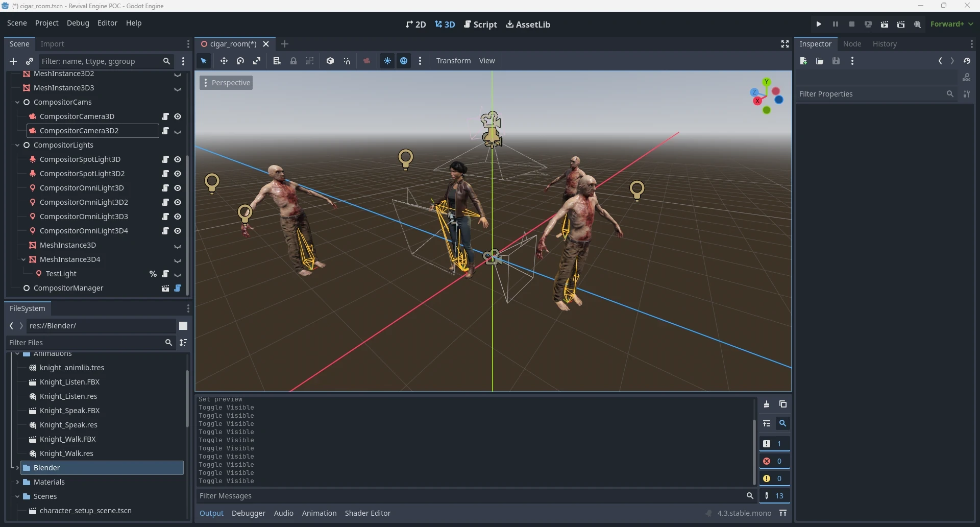
Task: Switch to Script workspace
Action: pos(480,25)
